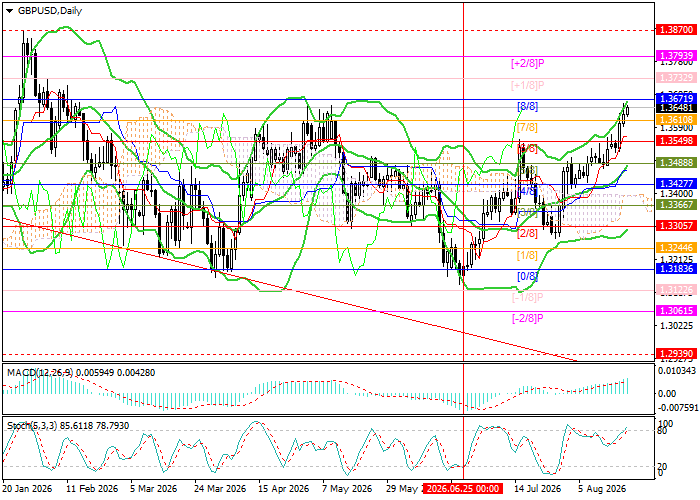Select the 1.34277 blue price label
This screenshot has height=500, width=700.
click(x=676, y=183)
